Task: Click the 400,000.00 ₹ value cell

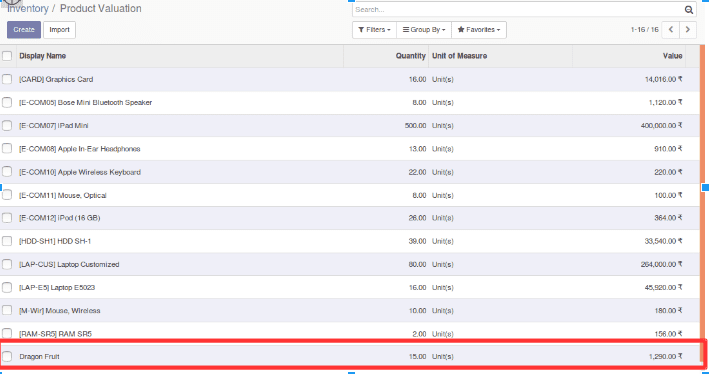Action: [662, 126]
